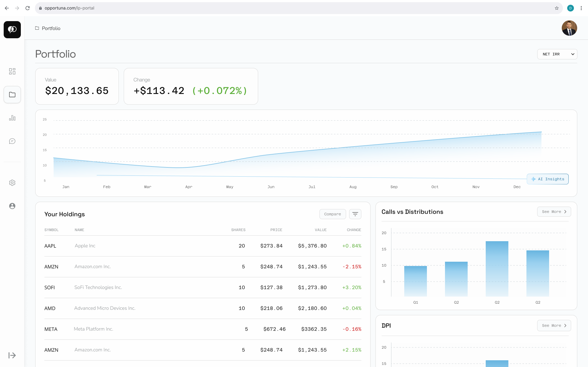Screen dimensions: 588x367
Task: Sort by the SYMBOL column header
Action: (x=51, y=230)
